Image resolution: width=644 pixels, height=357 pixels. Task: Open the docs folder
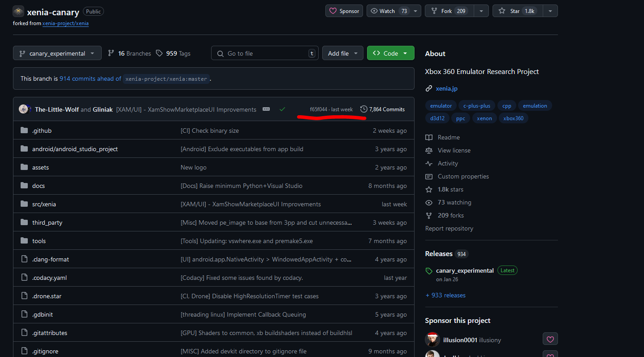pyautogui.click(x=39, y=186)
